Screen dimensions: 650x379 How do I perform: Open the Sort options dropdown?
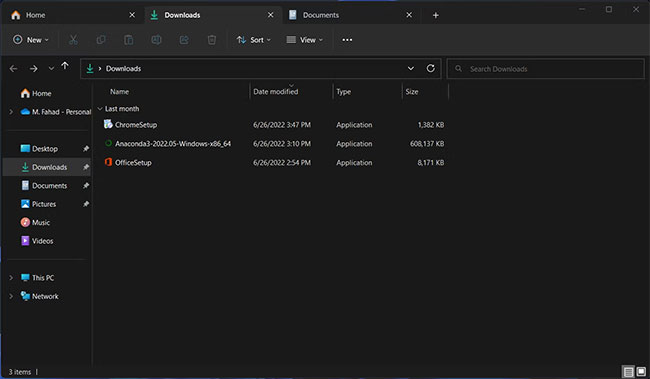(254, 40)
